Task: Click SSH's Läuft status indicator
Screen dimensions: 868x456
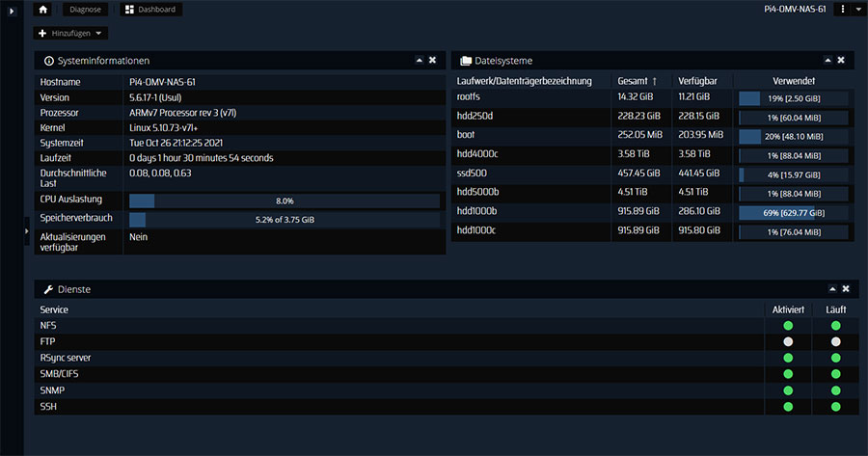Action: [835, 408]
